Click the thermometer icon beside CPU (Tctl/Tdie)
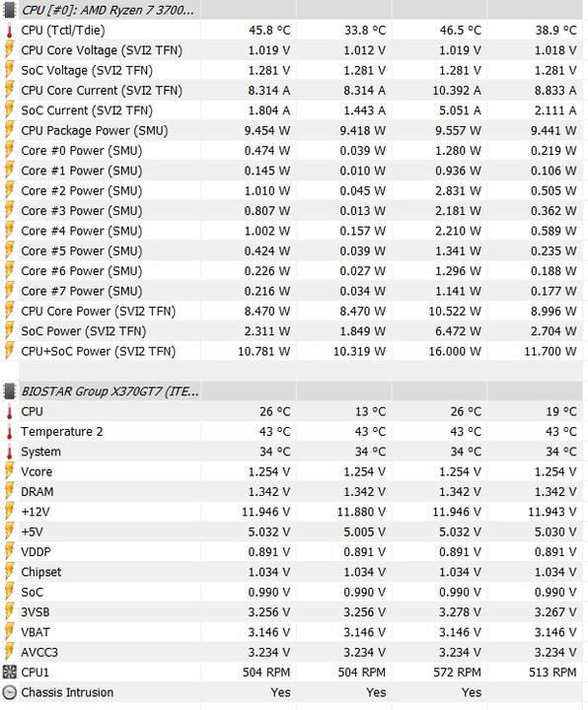 click(x=9, y=31)
